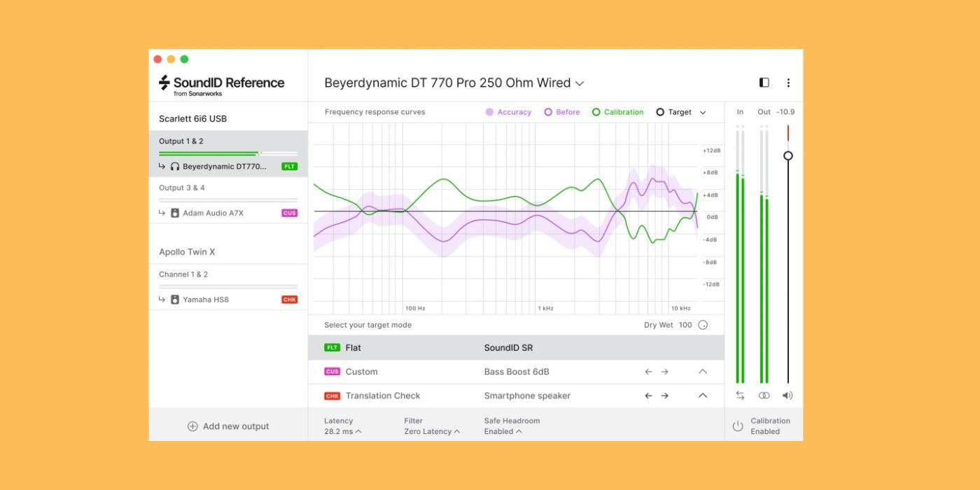Image resolution: width=980 pixels, height=490 pixels.
Task: Toggle the Before curve visibility
Action: click(562, 112)
